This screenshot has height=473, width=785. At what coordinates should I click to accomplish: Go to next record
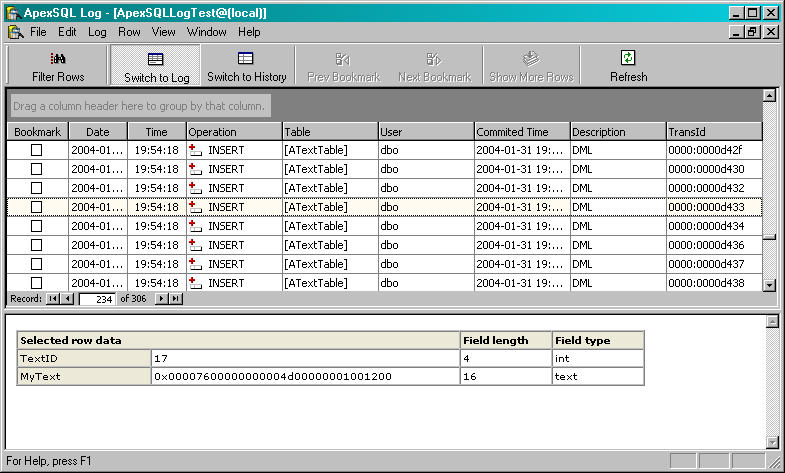tap(161, 299)
